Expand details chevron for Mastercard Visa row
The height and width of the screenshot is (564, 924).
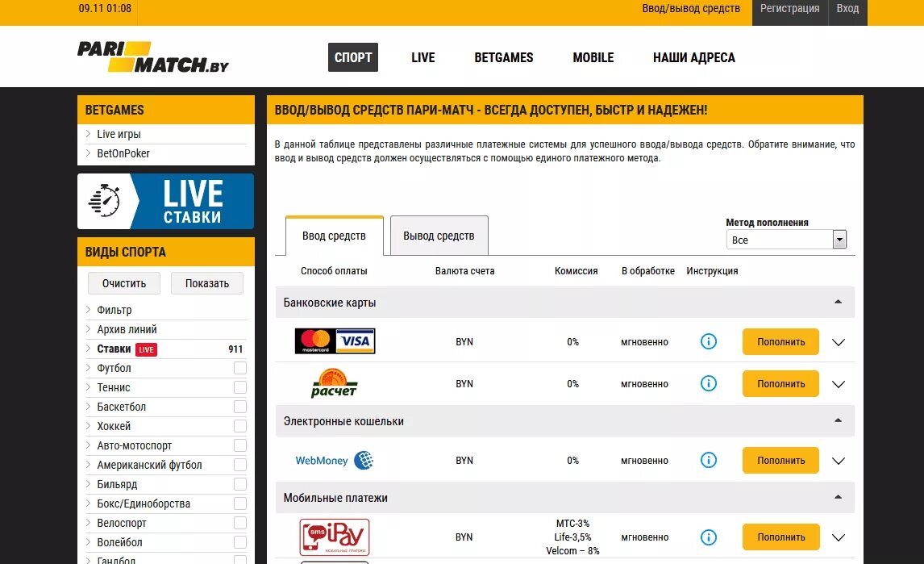[838, 342]
